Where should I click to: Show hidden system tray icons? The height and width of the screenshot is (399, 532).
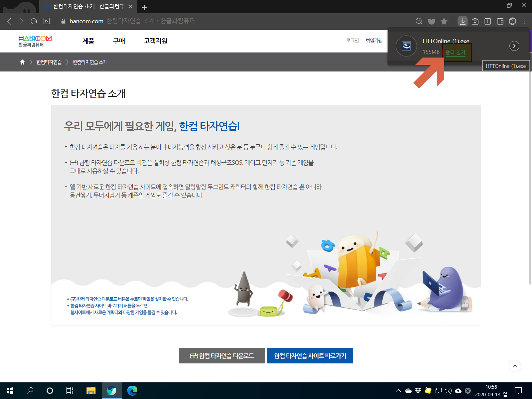(398, 391)
